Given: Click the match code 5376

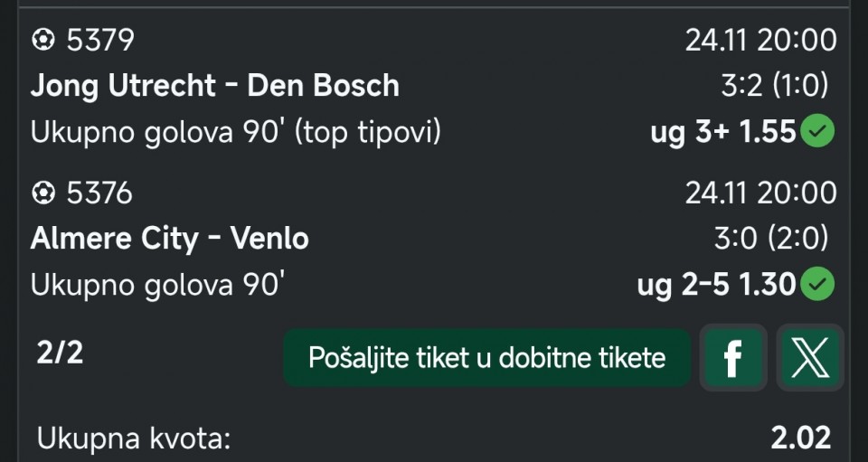Looking at the screenshot, I should point(99,193).
